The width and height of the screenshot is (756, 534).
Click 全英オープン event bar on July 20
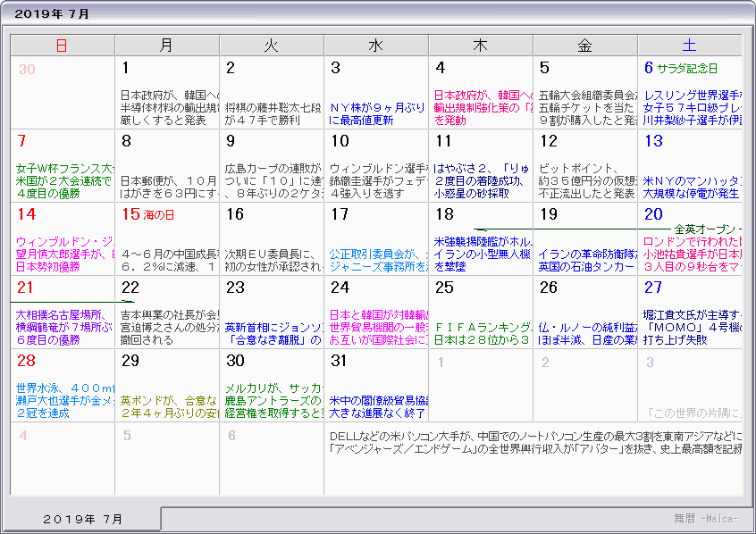pyautogui.click(x=708, y=229)
